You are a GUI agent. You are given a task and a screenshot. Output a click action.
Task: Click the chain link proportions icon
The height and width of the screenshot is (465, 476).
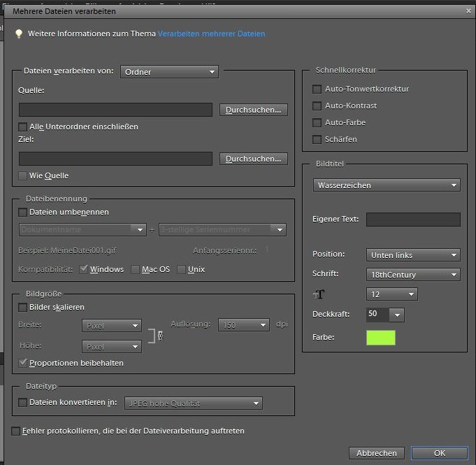[x=161, y=336]
